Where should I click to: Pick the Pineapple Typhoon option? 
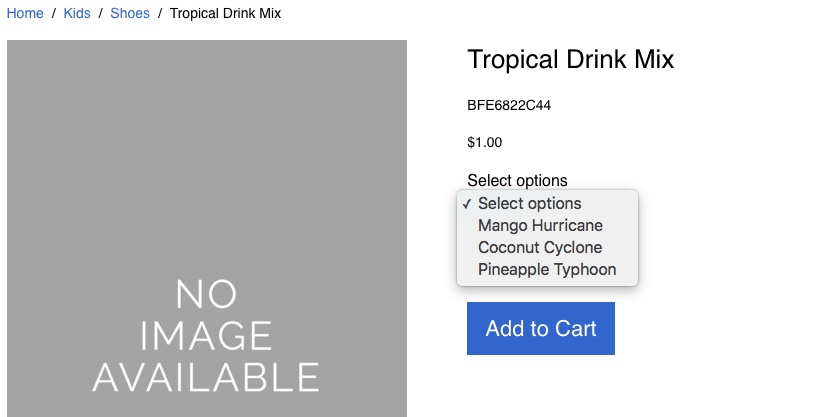pyautogui.click(x=547, y=270)
